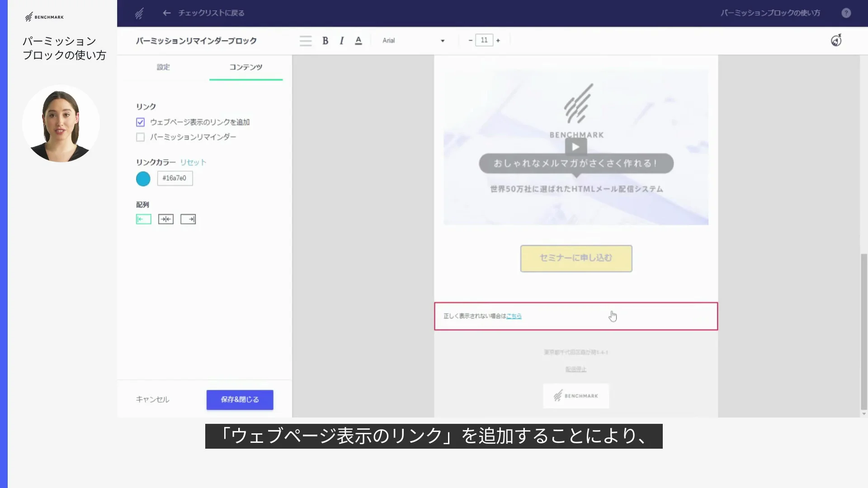Image resolution: width=868 pixels, height=488 pixels.
Task: Click the Benchmark logo in left sidebar
Action: [44, 17]
